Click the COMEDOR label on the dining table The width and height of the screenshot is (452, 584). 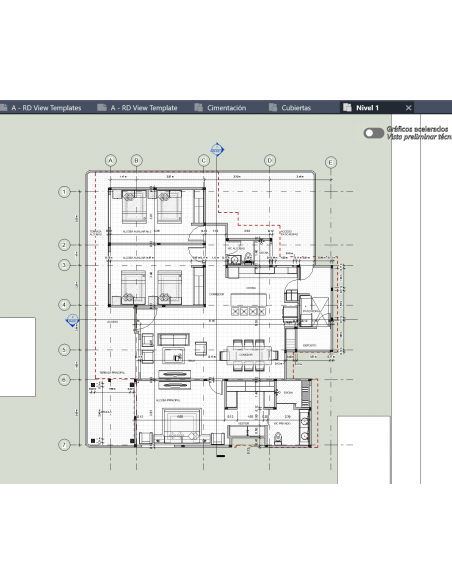(246, 355)
